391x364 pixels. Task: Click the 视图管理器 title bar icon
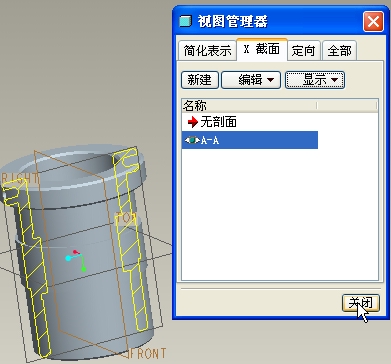(x=185, y=21)
